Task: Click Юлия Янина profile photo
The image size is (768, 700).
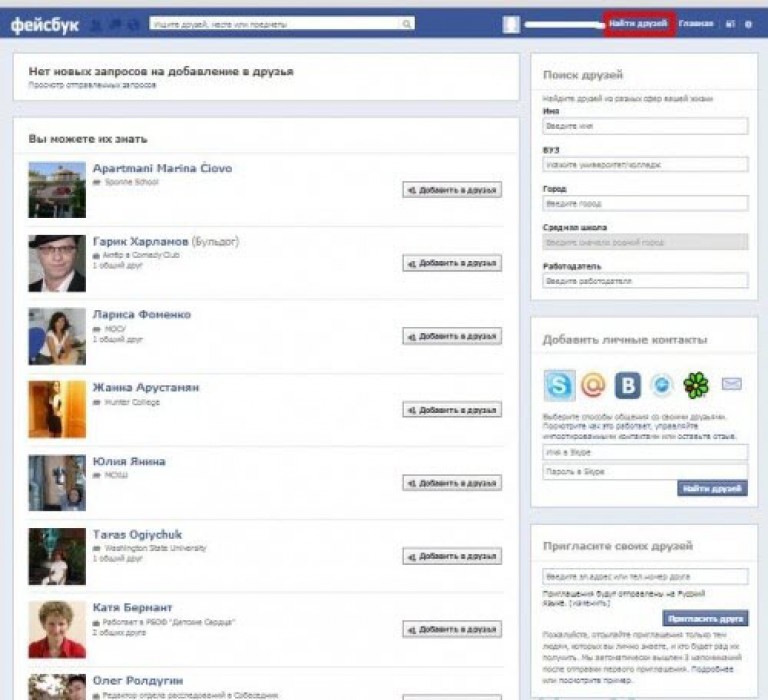Action: [57, 483]
